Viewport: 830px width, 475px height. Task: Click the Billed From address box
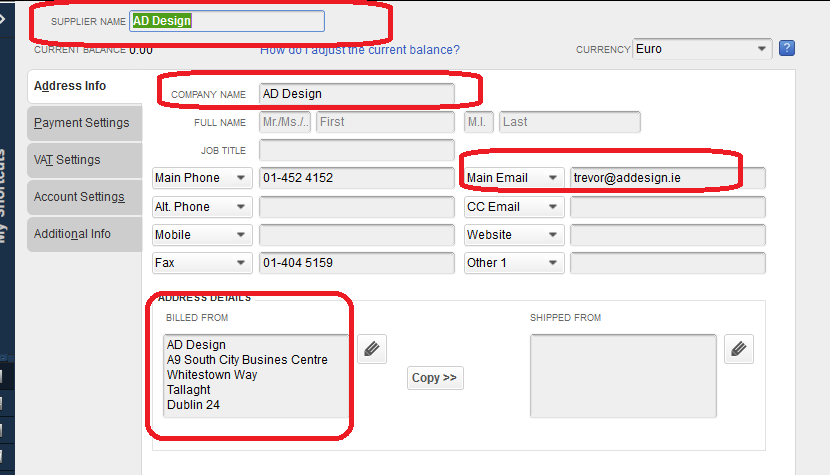click(256, 375)
